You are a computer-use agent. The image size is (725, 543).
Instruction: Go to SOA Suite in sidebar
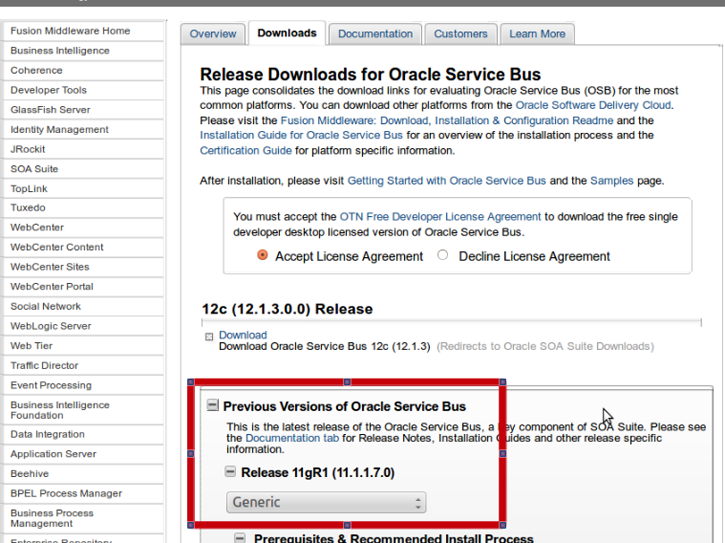tap(83, 169)
